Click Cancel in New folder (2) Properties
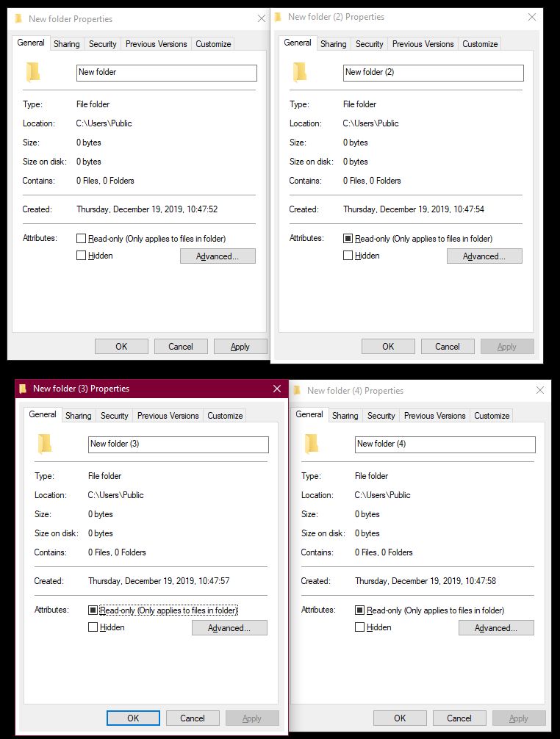 click(x=447, y=347)
